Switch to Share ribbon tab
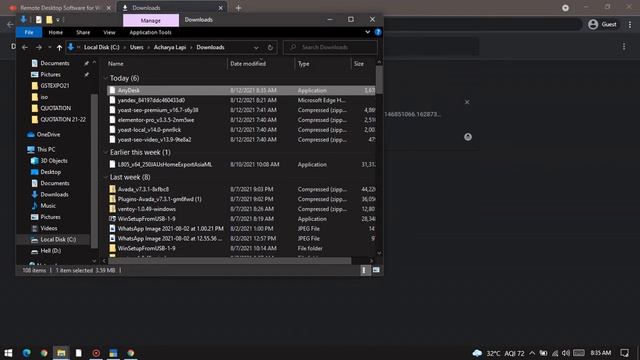This screenshot has height=360, width=640. click(x=83, y=32)
